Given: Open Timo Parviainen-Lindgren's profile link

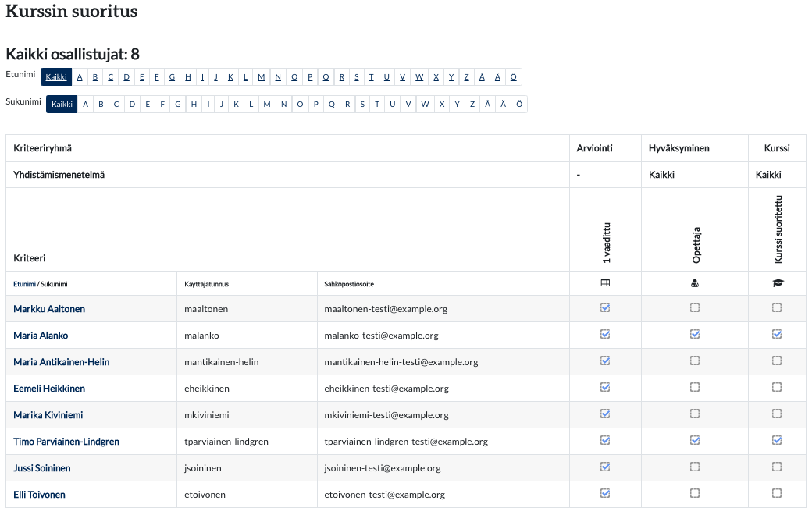Looking at the screenshot, I should 66,442.
